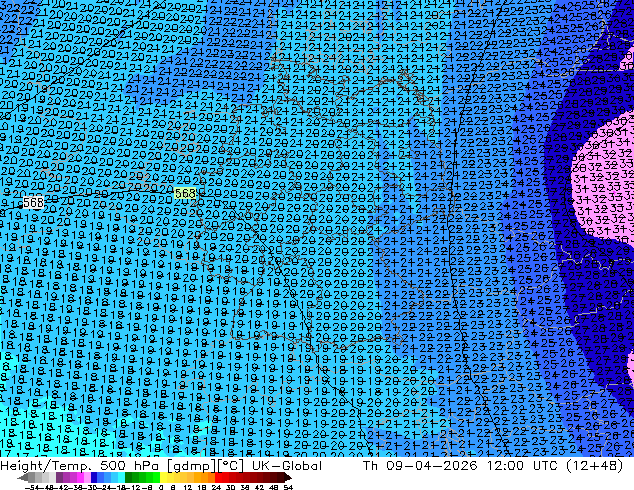Viewport: 634px width, 490px height.
Task: Pick the dark purple swatch in the legend
Action: 59,478
